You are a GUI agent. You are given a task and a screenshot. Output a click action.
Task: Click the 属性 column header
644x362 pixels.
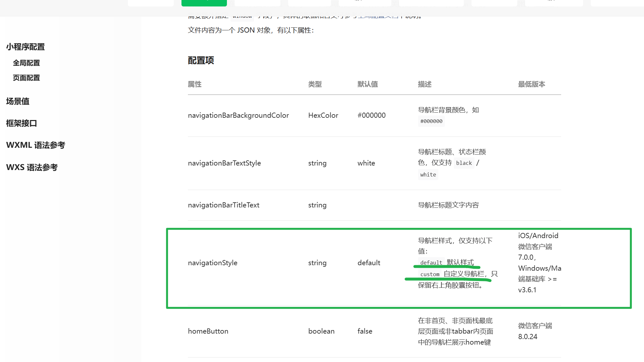tap(195, 85)
